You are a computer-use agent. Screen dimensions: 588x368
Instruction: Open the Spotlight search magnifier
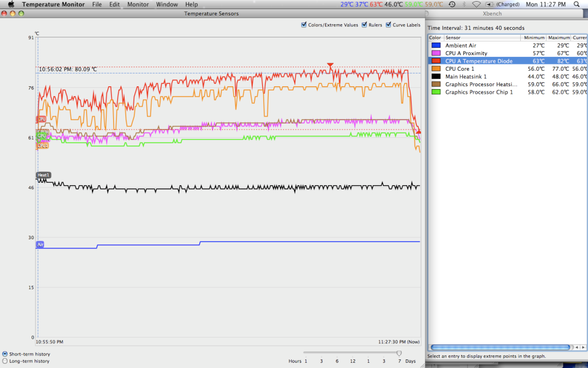click(x=580, y=4)
